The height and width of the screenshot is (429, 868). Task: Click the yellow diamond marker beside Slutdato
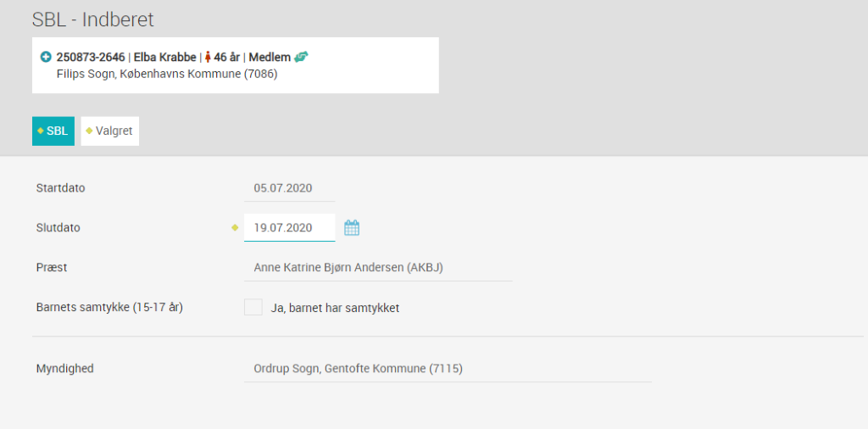(235, 227)
